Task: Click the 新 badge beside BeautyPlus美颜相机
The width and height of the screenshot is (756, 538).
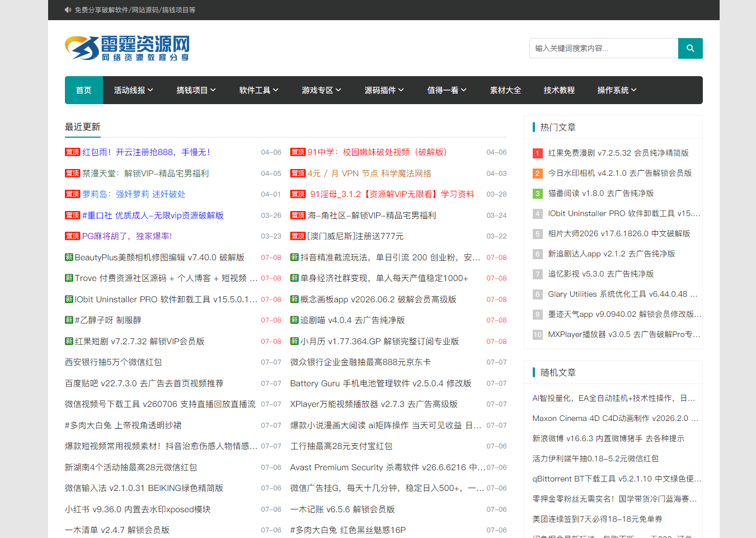Action: coord(69,258)
